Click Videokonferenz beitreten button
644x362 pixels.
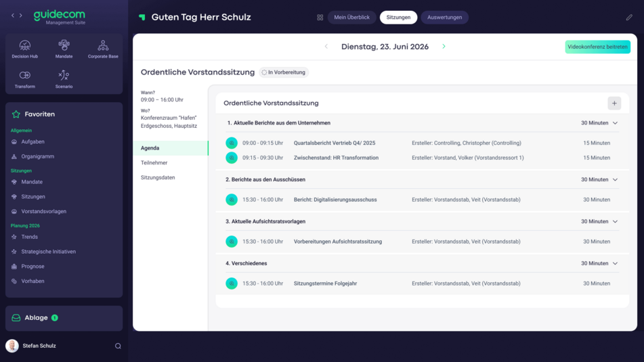pyautogui.click(x=597, y=47)
